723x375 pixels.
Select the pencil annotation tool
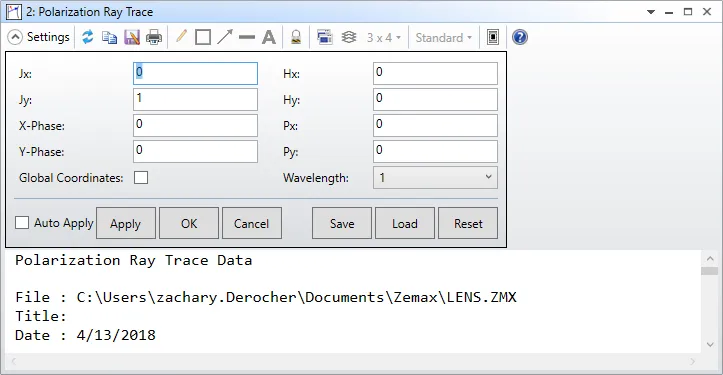tap(181, 36)
